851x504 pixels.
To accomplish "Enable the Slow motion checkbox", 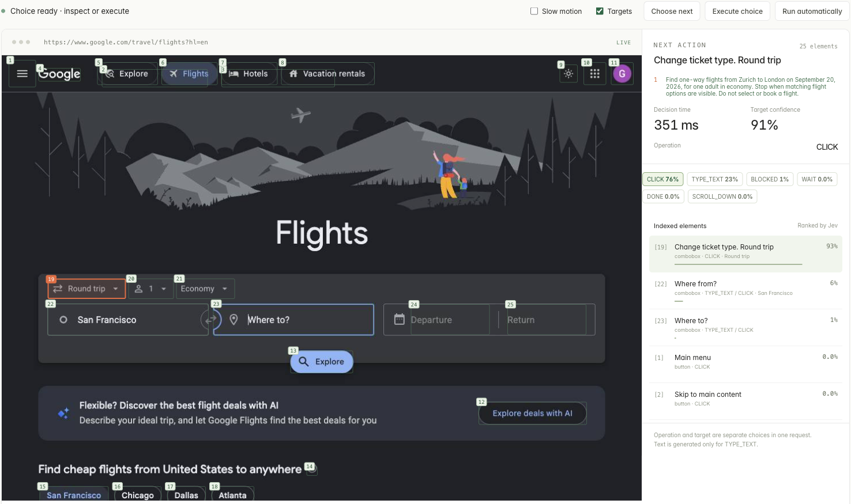I will [534, 11].
